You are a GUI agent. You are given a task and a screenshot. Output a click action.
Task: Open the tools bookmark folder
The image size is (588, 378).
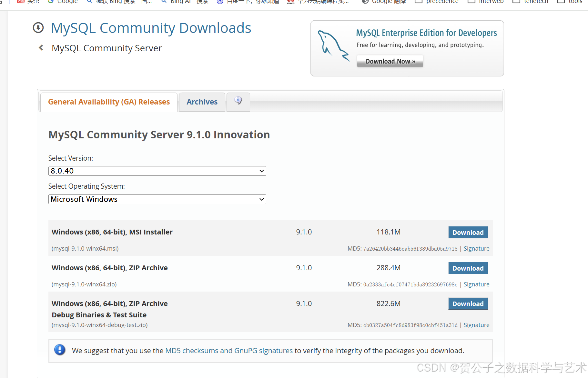coord(570,2)
